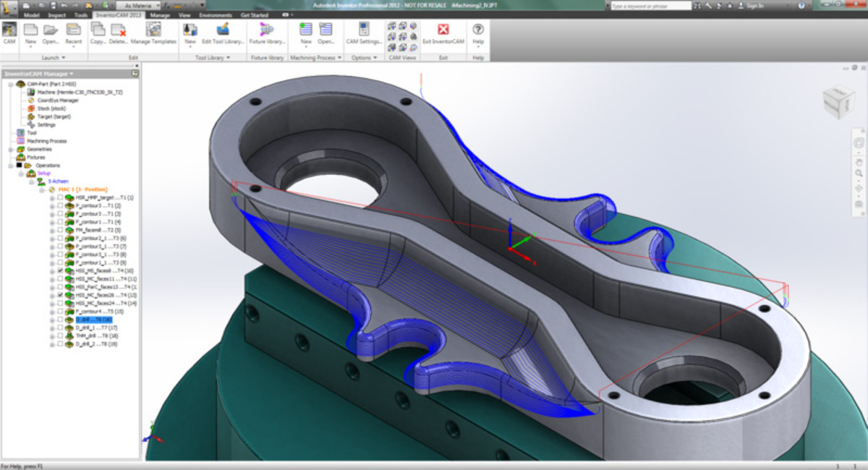Open the Environments ribbon tab

[x=216, y=14]
